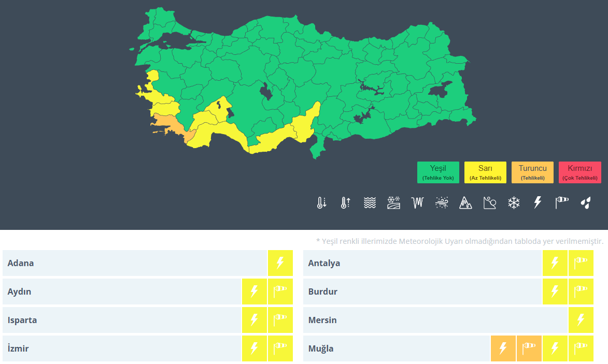This screenshot has height=364, width=608.
Task: Open the İzmir province row
Action: (122, 348)
